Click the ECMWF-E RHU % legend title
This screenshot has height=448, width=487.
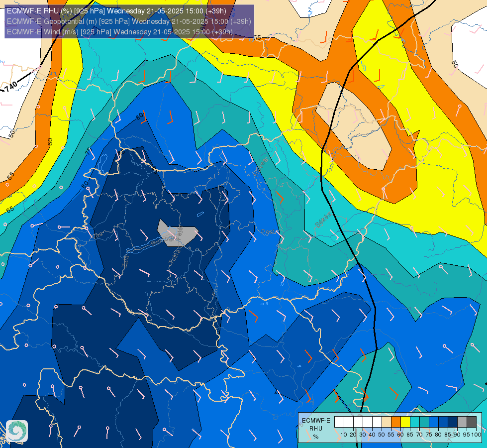point(316,429)
